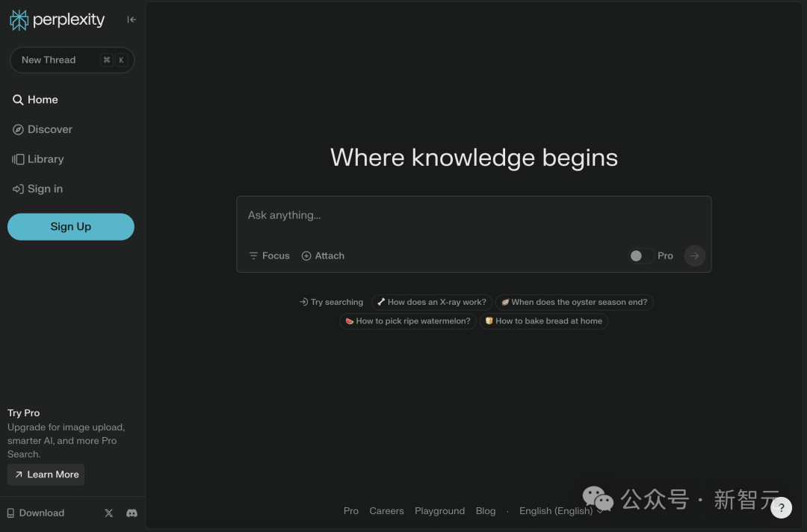Viewport: 807px width, 532px height.
Task: Open the Blog footer link
Action: point(486,511)
